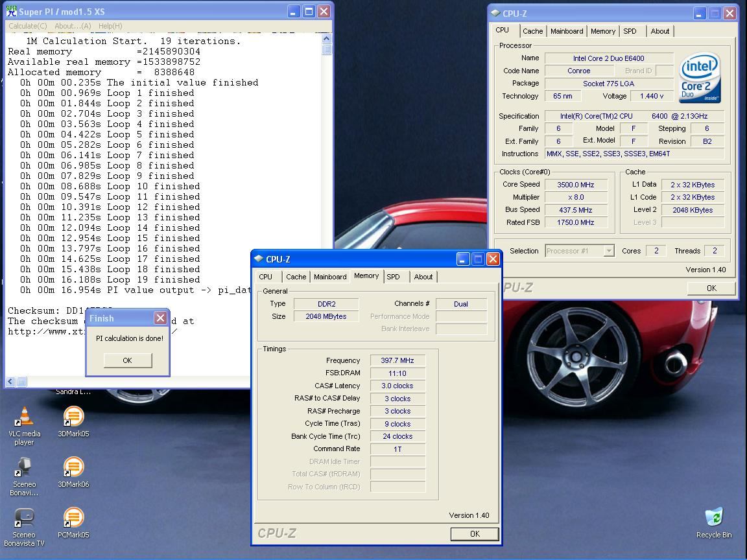The width and height of the screenshot is (747, 560).
Task: Click the Channels # value 'Dual'
Action: click(461, 304)
